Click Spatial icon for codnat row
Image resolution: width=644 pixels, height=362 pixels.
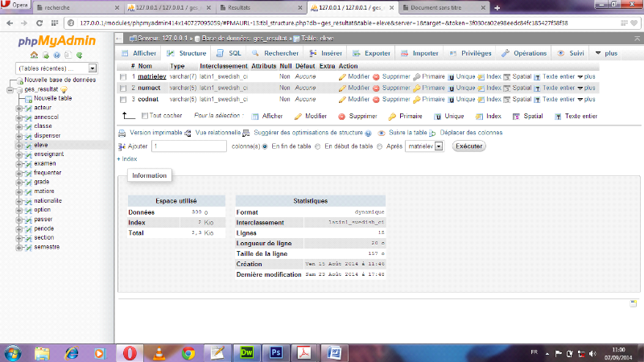coord(507,99)
